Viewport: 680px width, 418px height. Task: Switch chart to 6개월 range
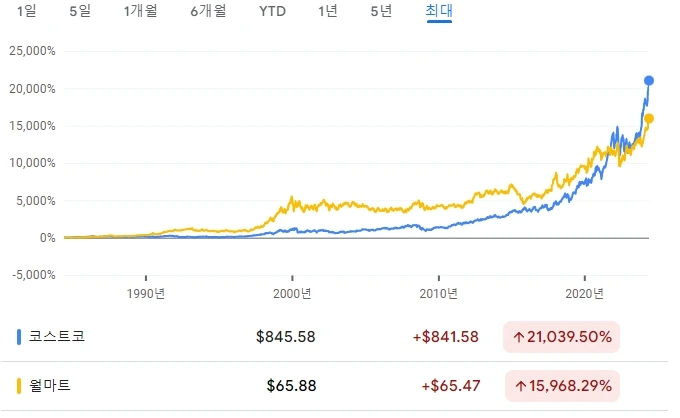point(209,10)
